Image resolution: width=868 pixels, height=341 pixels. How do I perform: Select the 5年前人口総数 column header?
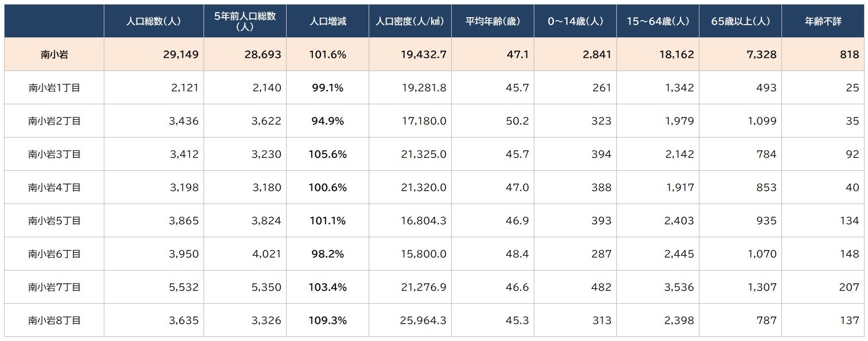(245, 21)
